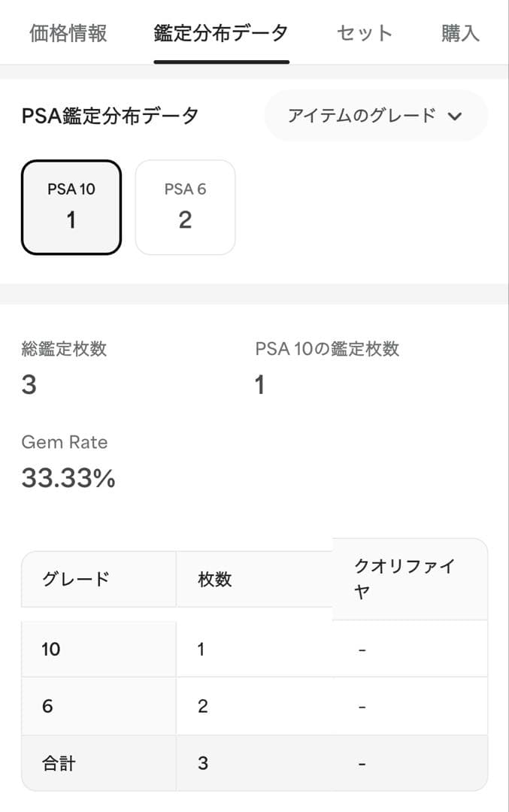Open the セット tab
The height and width of the screenshot is (812, 509).
click(365, 33)
